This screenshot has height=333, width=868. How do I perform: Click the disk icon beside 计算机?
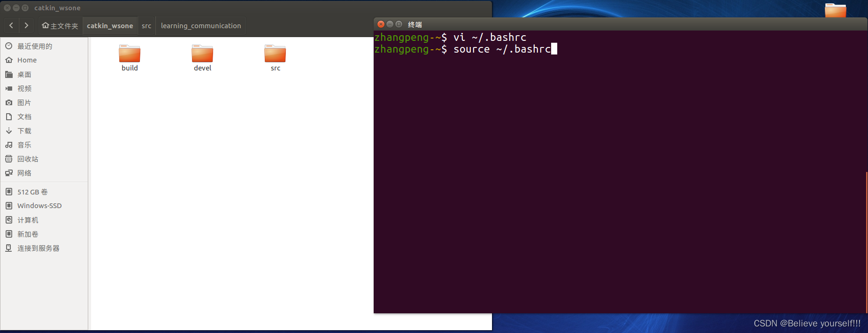[8, 220]
